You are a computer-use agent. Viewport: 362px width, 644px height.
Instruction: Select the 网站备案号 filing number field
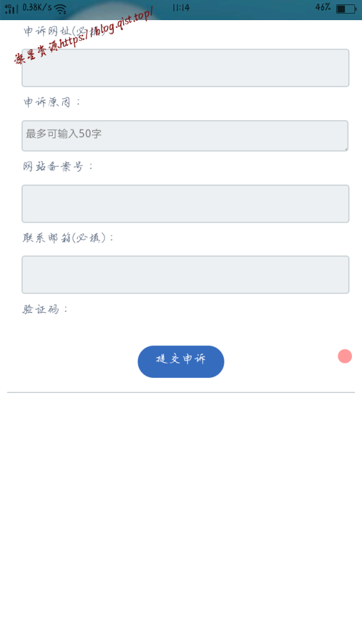pos(185,203)
